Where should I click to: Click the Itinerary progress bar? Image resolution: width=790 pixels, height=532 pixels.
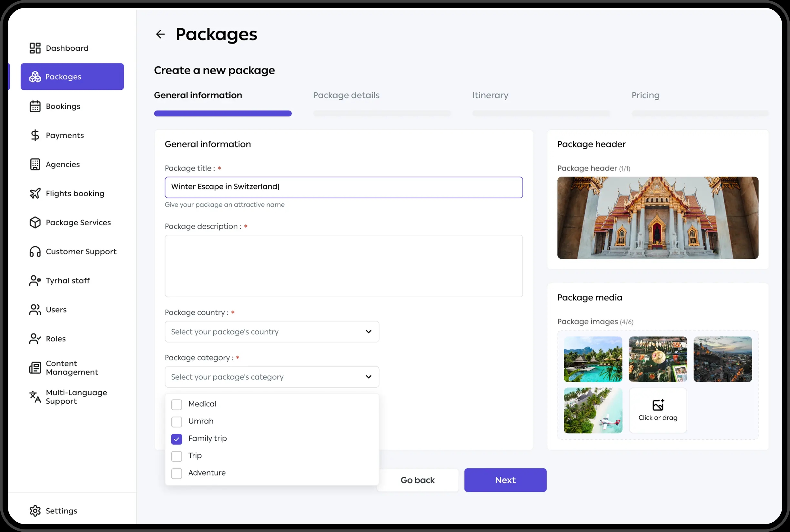[541, 113]
